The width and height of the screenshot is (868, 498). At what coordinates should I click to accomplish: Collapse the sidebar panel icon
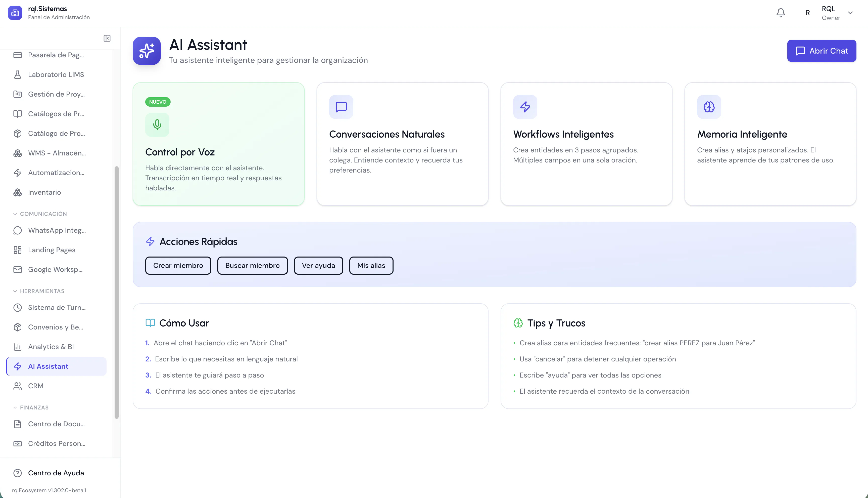point(107,38)
